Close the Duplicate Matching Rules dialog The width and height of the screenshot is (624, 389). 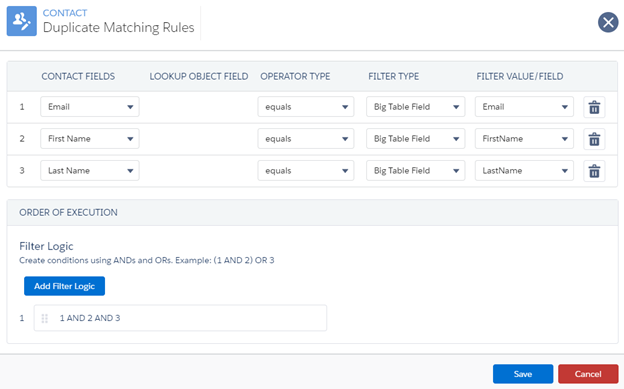[x=608, y=22]
